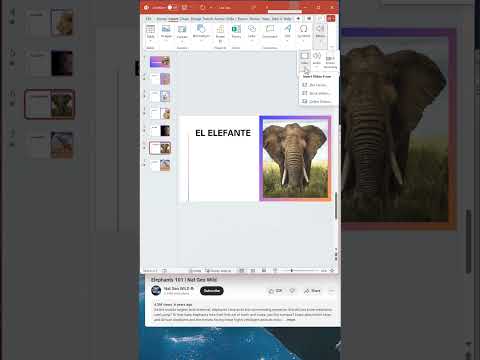
Task: Choose Online Videos option
Action: (317, 101)
